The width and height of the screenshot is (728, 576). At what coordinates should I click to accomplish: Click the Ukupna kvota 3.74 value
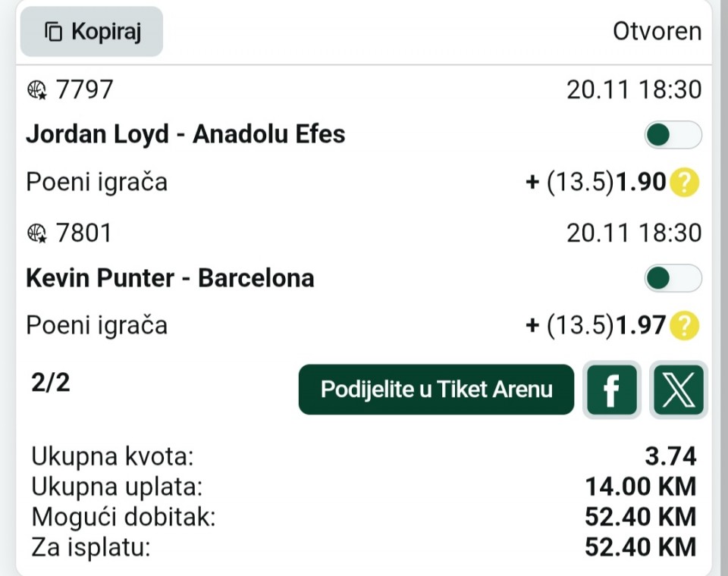click(670, 456)
